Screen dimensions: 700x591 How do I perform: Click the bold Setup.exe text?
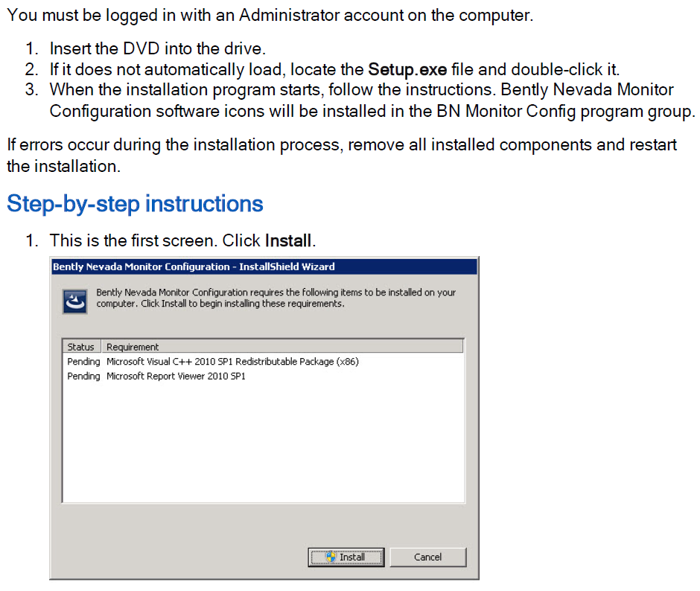tap(407, 70)
